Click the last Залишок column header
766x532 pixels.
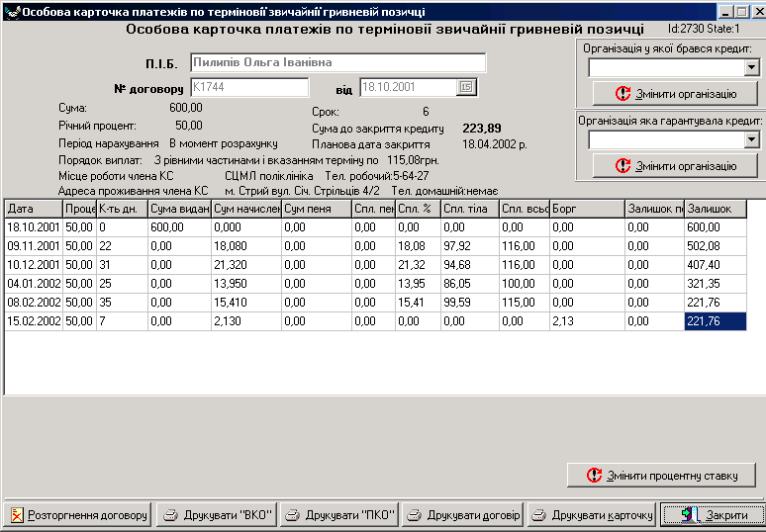716,209
